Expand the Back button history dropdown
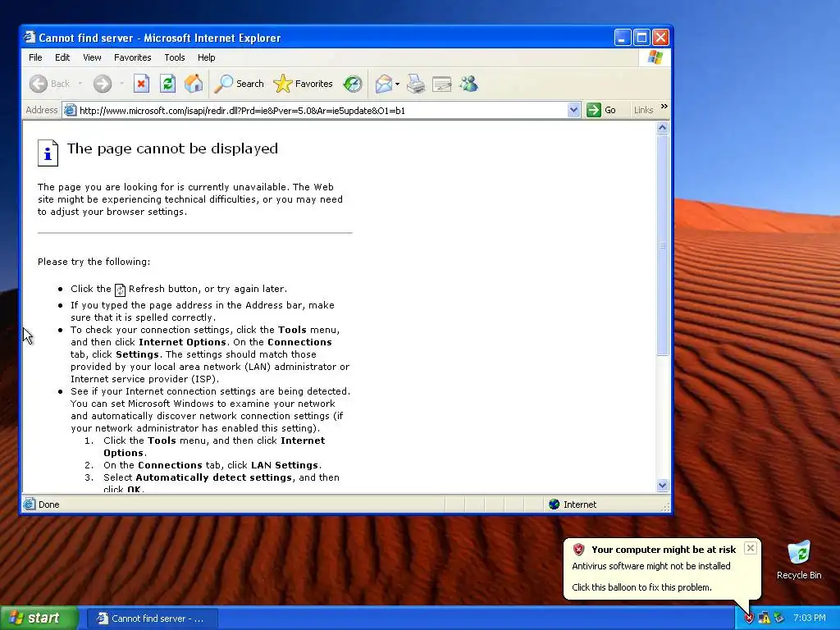Screen dimensions: 840x630 pos(80,84)
